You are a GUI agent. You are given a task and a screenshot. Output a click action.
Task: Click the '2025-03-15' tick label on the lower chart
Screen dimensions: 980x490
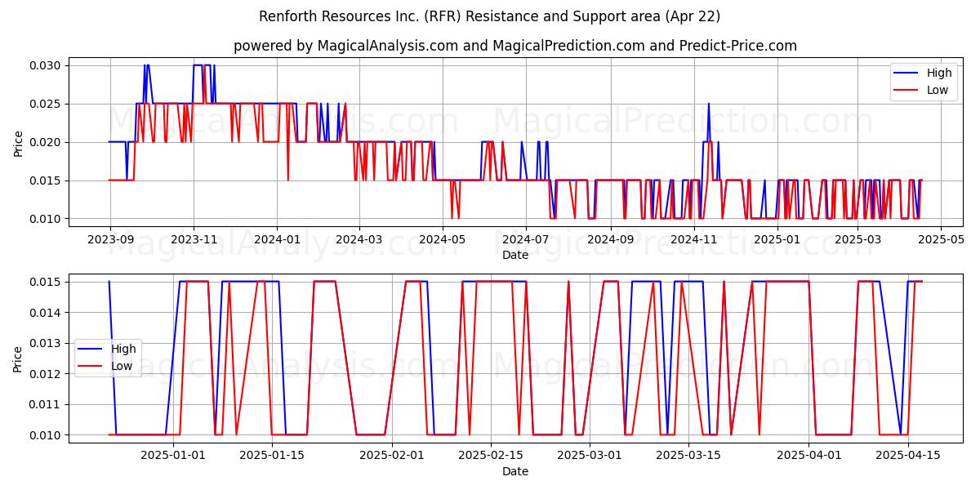(688, 456)
